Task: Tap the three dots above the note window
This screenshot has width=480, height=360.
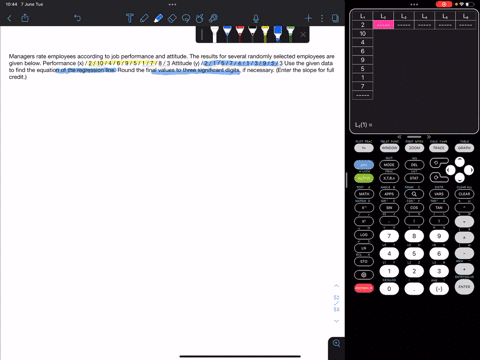Action: (x=172, y=4)
